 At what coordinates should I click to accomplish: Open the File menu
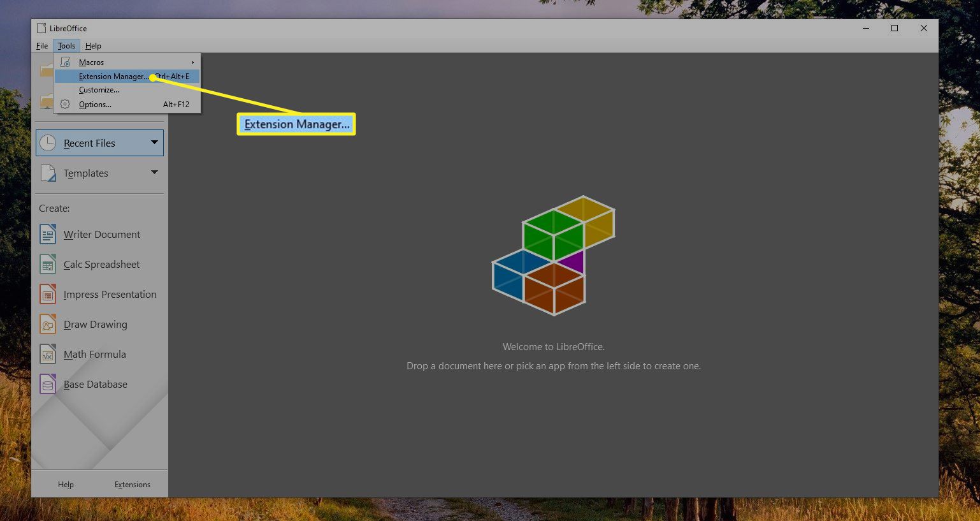(42, 46)
